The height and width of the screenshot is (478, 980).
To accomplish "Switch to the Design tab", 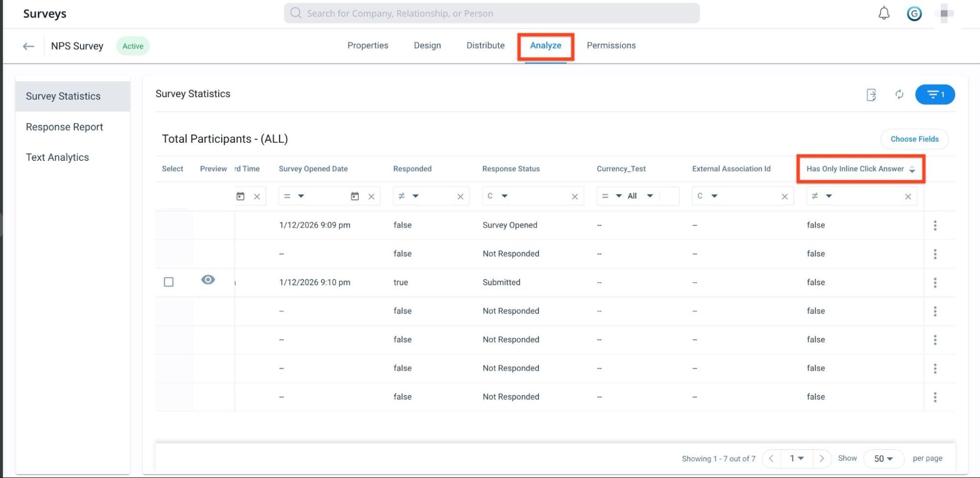I will 427,46.
